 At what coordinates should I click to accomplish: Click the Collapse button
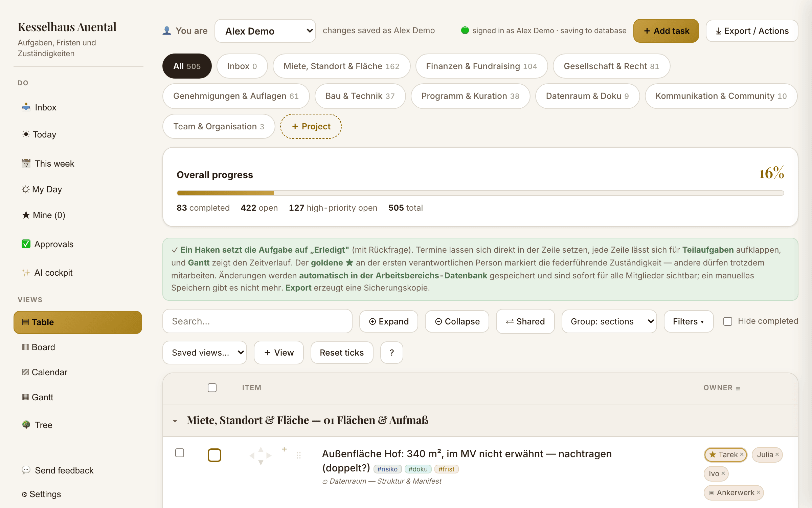(x=457, y=321)
